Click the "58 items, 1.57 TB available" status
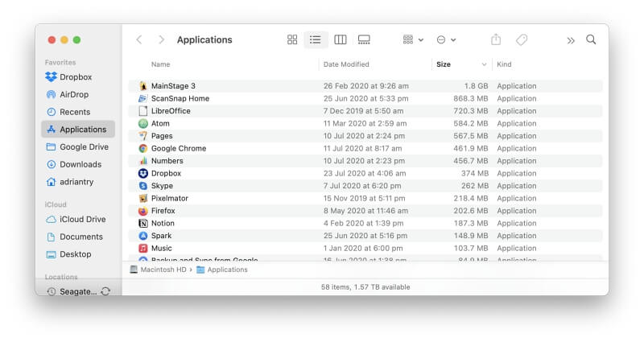The image size is (644, 342). pyautogui.click(x=365, y=287)
